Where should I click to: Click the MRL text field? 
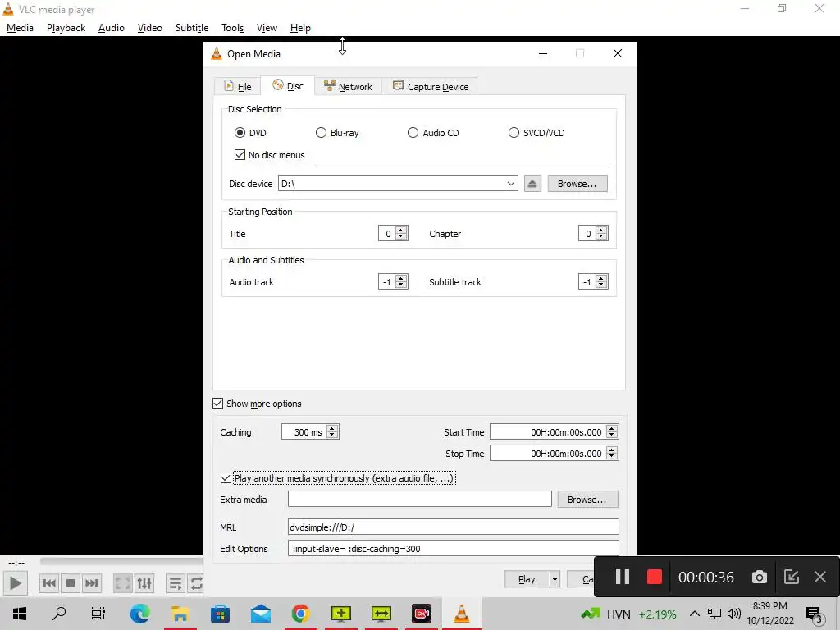pyautogui.click(x=453, y=527)
